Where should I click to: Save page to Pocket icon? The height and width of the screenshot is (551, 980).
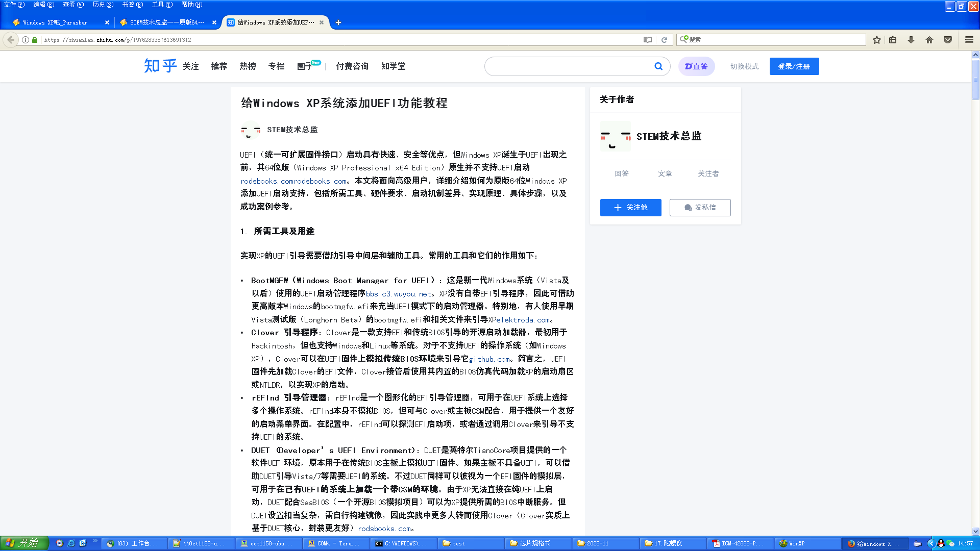[948, 40]
